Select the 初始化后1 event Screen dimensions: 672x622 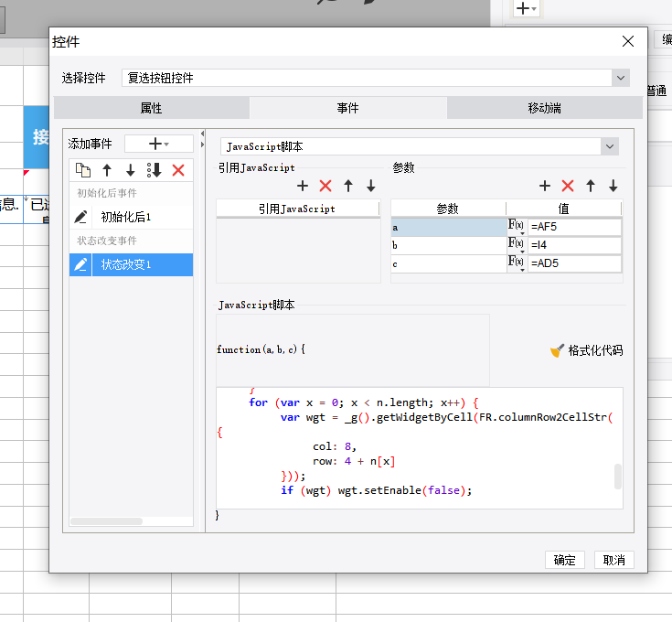[131, 217]
